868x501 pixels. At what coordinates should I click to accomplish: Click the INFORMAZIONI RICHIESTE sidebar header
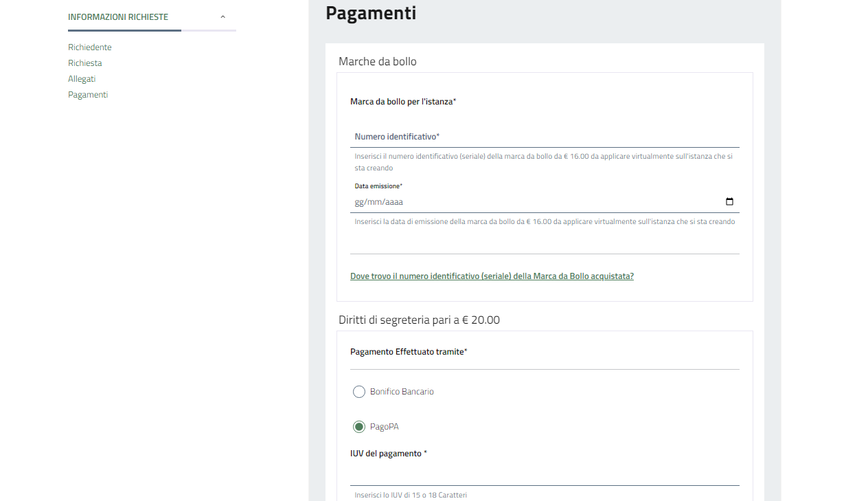[118, 17]
